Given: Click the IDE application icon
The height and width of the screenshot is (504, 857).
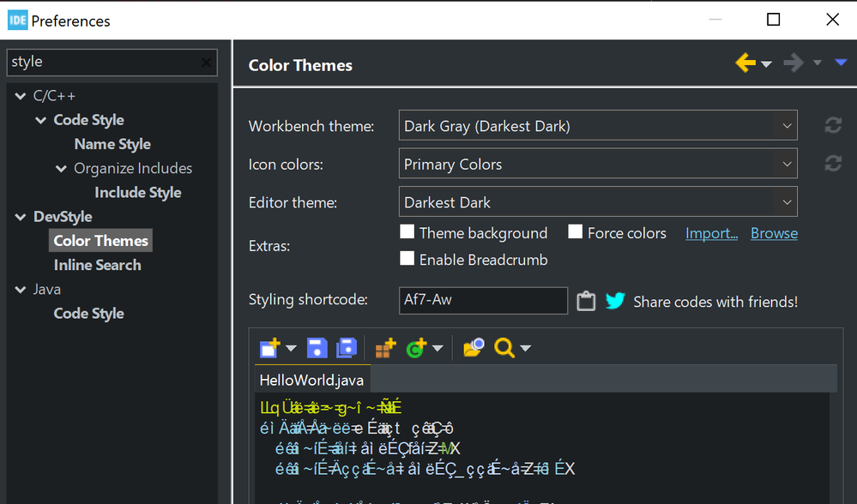Looking at the screenshot, I should (17, 21).
